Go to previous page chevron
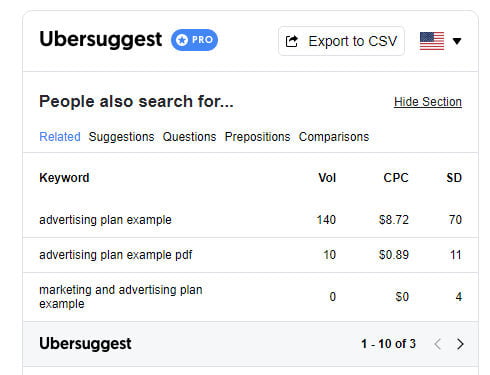Image resolution: width=490 pixels, height=375 pixels. [438, 344]
